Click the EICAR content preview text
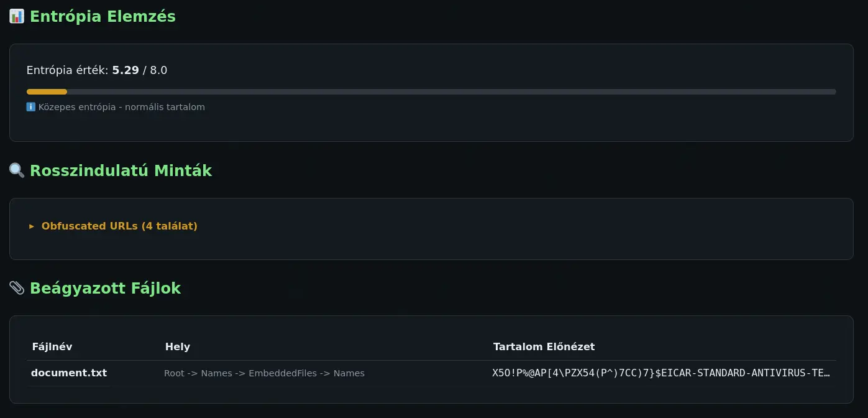Image resolution: width=868 pixels, height=418 pixels. [x=661, y=373]
